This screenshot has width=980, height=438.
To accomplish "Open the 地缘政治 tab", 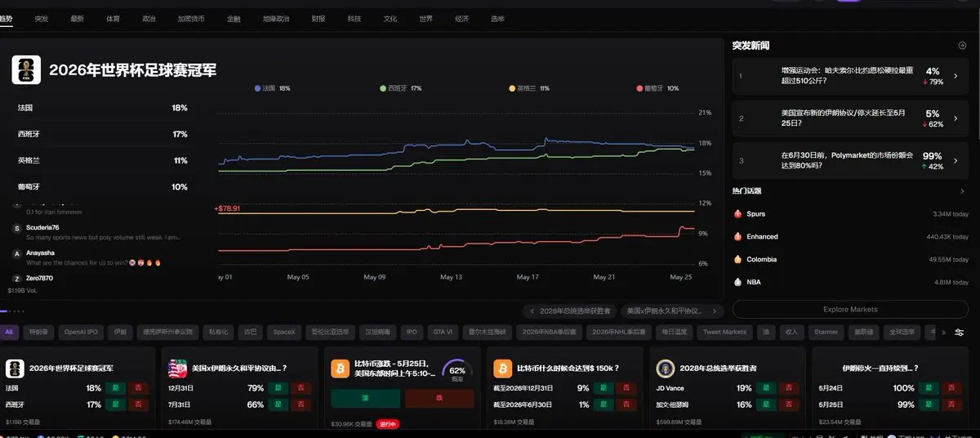I will [276, 18].
